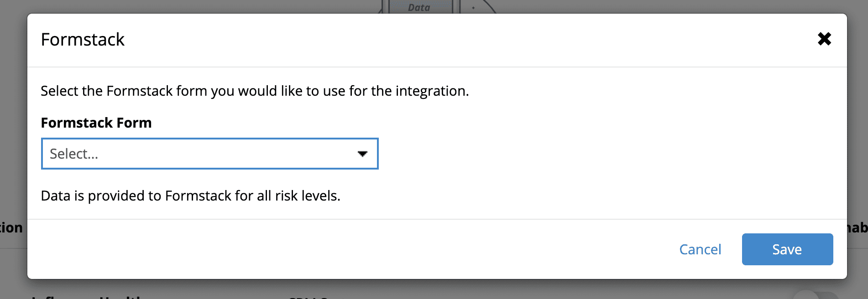Select the Formstack Form label
The width and height of the screenshot is (868, 299).
96,123
